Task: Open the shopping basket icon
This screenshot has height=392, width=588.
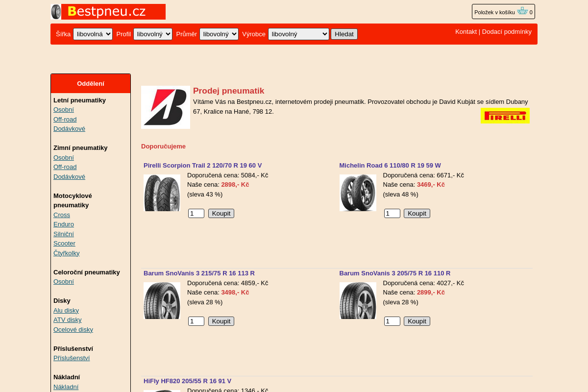Action: [x=522, y=11]
